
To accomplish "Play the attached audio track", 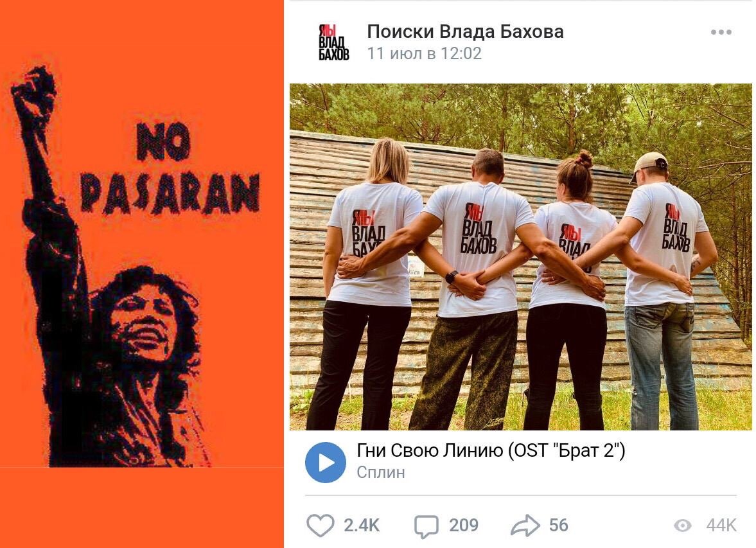I will click(326, 462).
